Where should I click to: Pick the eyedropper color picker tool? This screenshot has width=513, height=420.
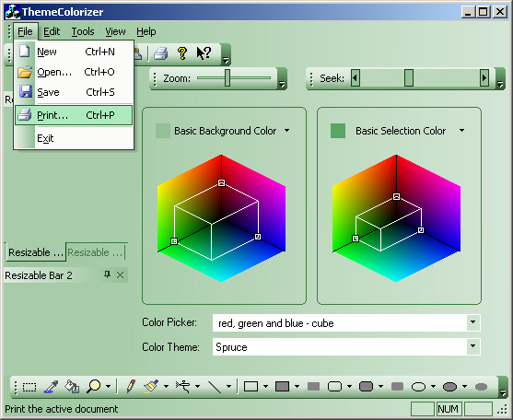tap(51, 387)
